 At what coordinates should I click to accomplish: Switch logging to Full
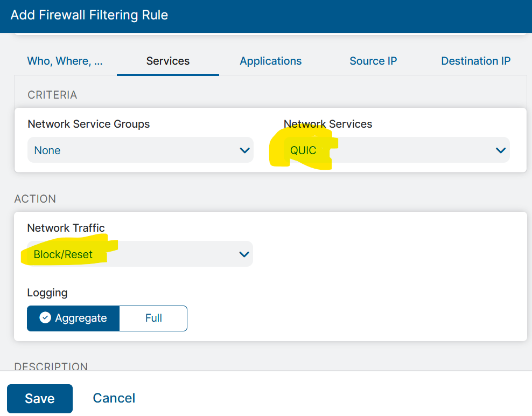pyautogui.click(x=153, y=318)
